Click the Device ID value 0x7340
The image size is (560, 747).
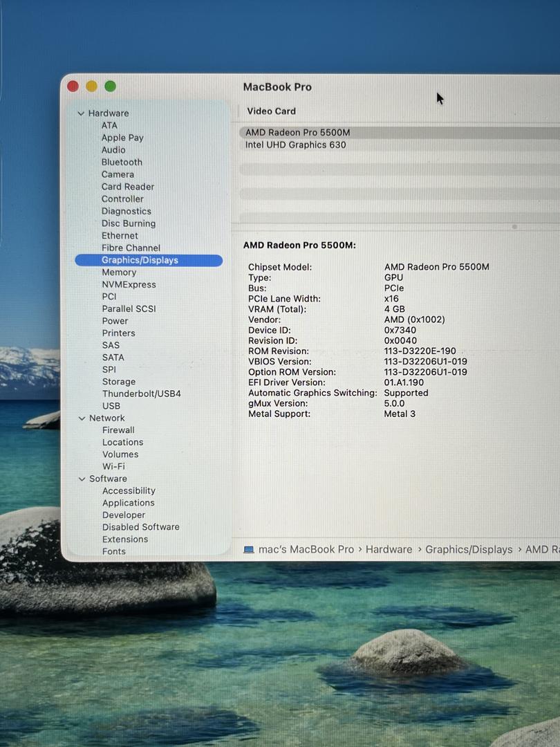pyautogui.click(x=400, y=330)
